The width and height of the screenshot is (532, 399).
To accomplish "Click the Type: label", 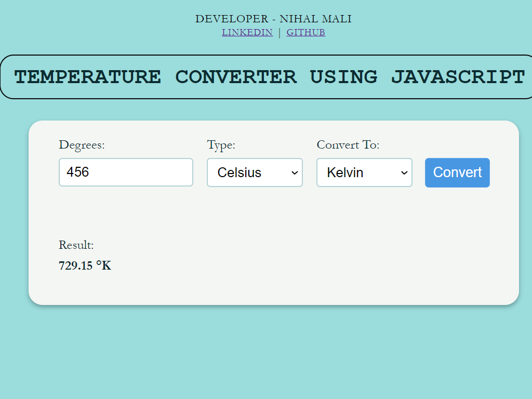I will click(x=221, y=145).
